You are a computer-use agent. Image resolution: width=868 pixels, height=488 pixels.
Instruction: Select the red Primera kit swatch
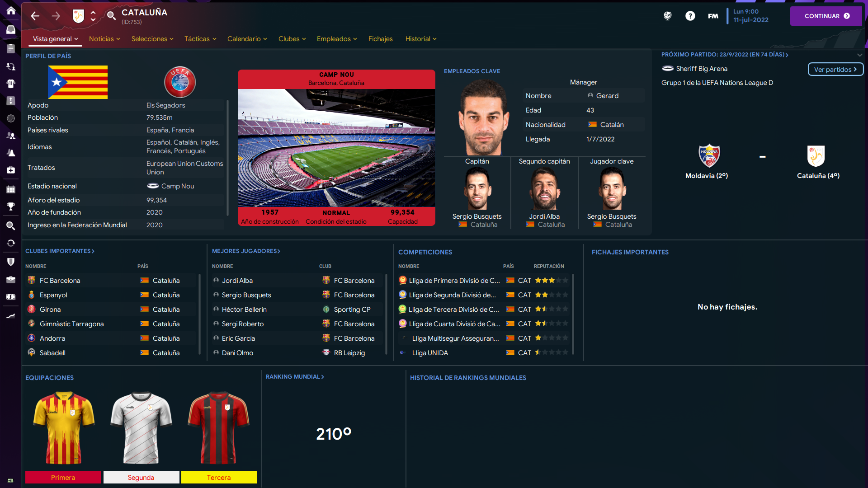[x=63, y=477]
